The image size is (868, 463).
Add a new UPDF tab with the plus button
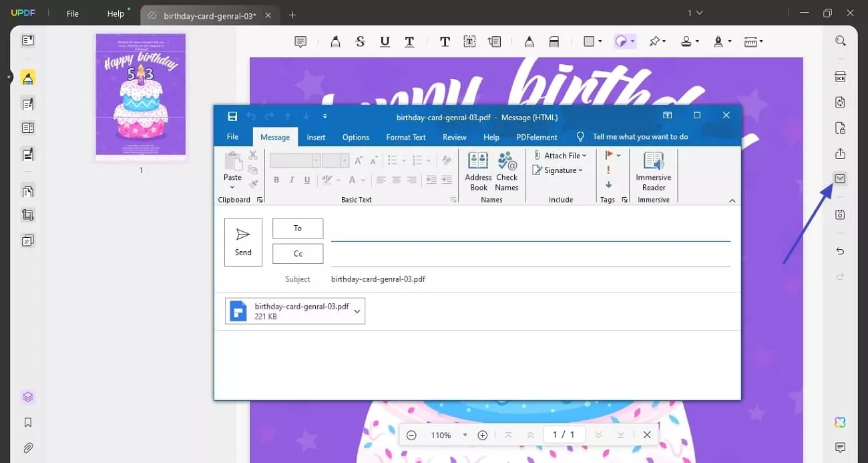pyautogui.click(x=292, y=14)
